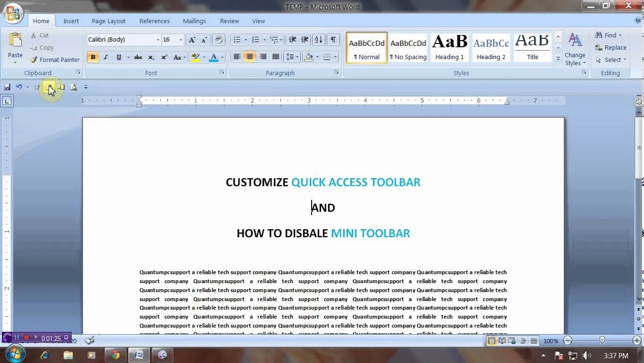Apply subscript formatting

coord(151,57)
